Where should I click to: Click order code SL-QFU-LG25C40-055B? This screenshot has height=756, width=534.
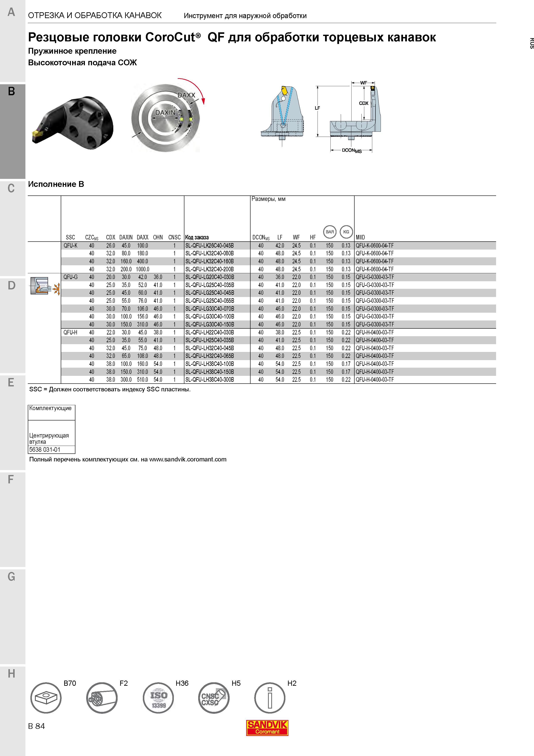(210, 301)
